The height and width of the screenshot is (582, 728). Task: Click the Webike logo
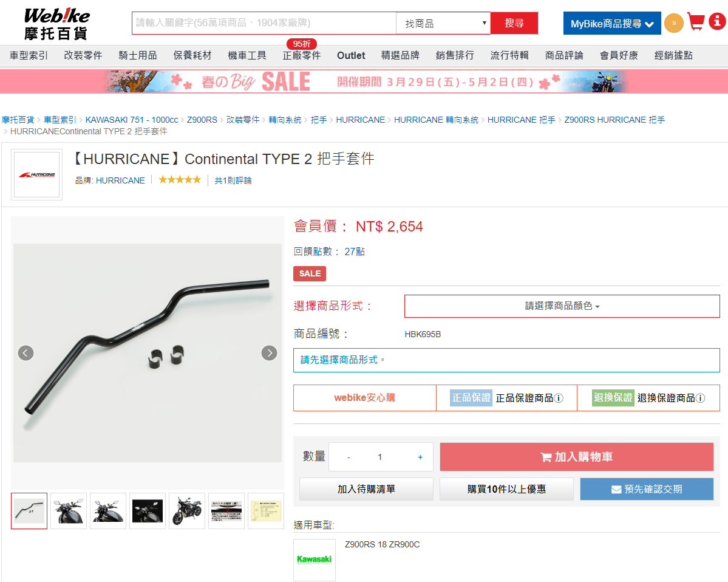(56, 23)
